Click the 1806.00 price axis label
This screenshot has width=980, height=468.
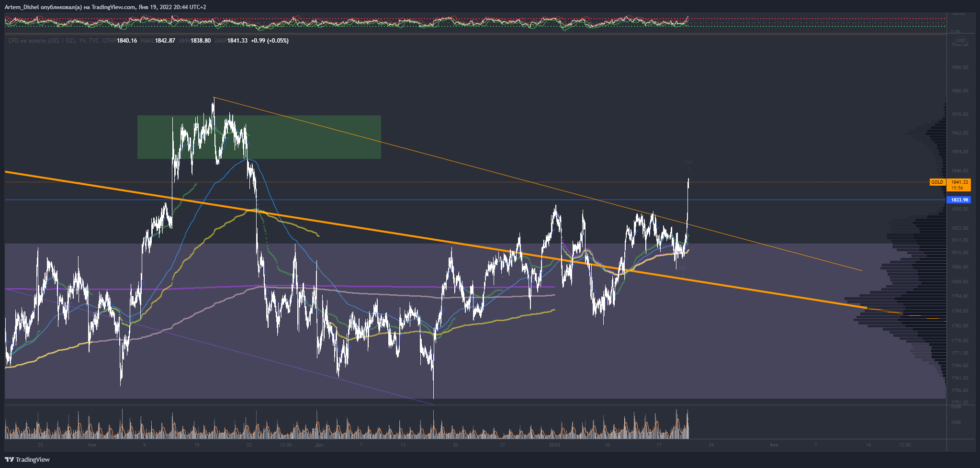(x=959, y=267)
